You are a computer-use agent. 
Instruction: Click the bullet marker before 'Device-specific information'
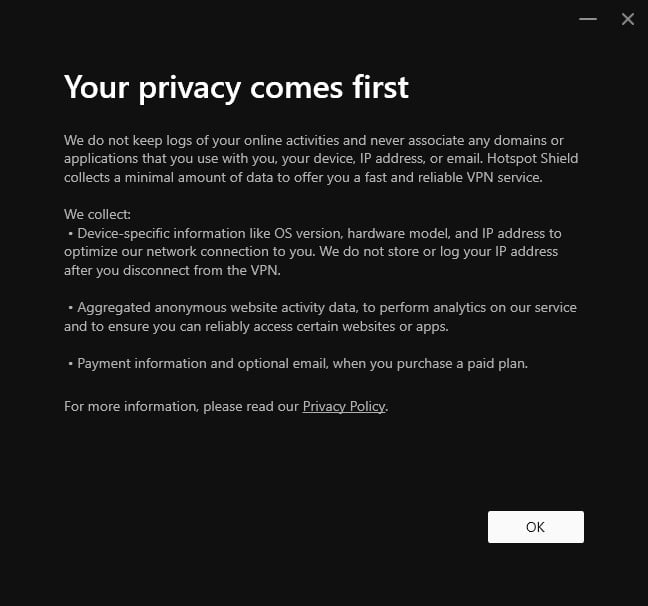tap(71, 234)
